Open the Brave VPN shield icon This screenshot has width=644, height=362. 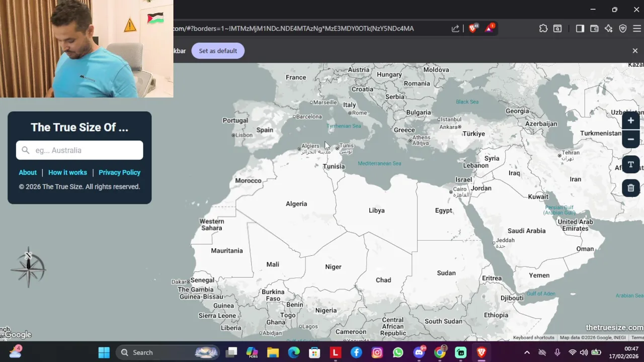[x=623, y=29]
